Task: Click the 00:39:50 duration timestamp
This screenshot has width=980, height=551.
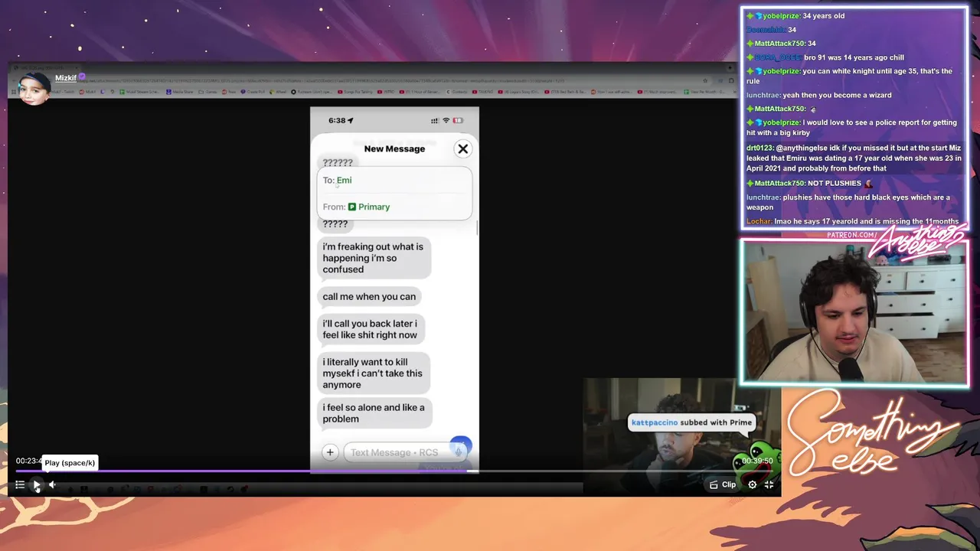Action: coord(757,461)
